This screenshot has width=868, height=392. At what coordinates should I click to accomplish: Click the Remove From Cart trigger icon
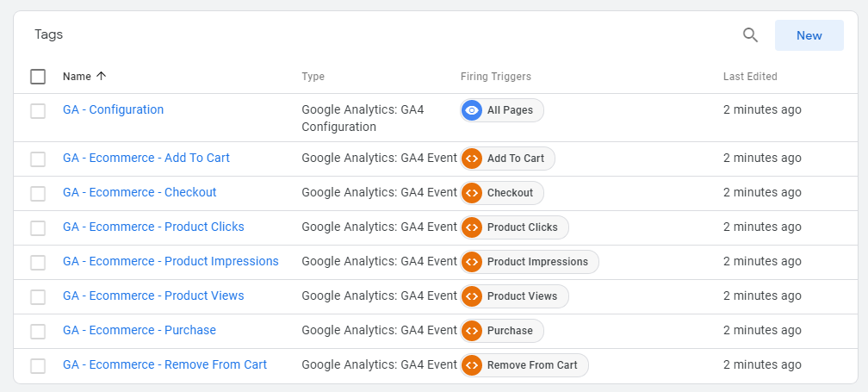coord(472,365)
